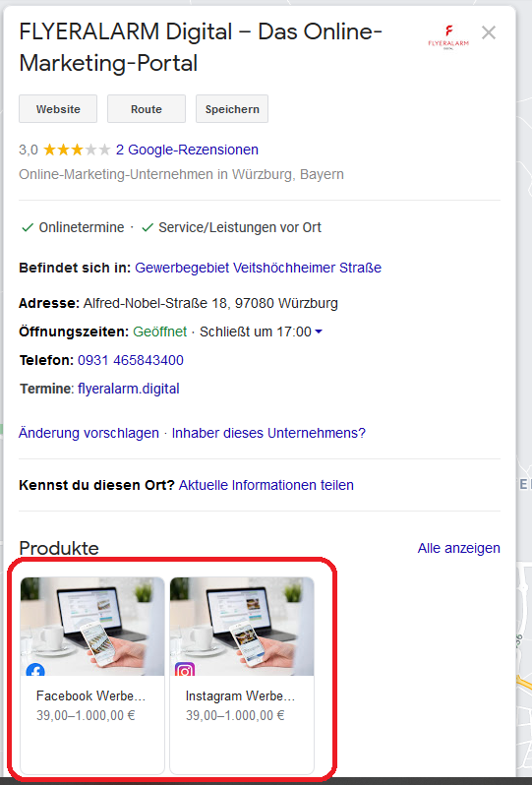Open the 2 Google-Rezensionen link
Screen dimensions: 532x785
pyautogui.click(x=187, y=150)
